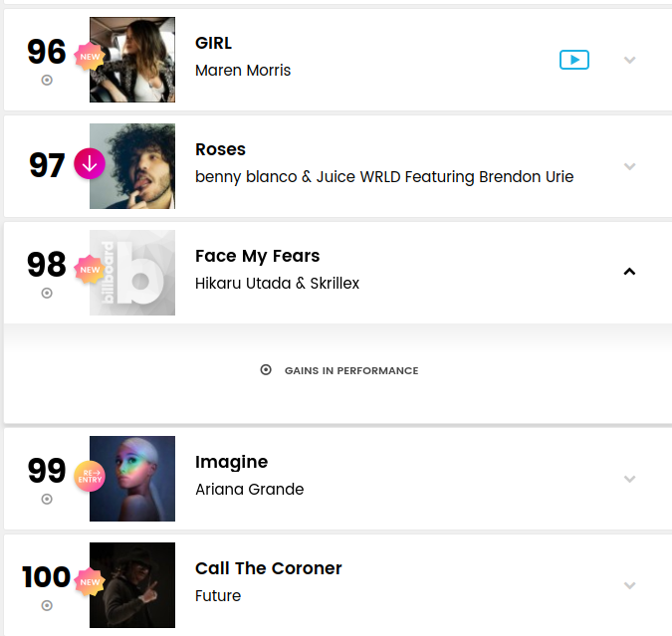Open Ariana Grande artist link

250,489
